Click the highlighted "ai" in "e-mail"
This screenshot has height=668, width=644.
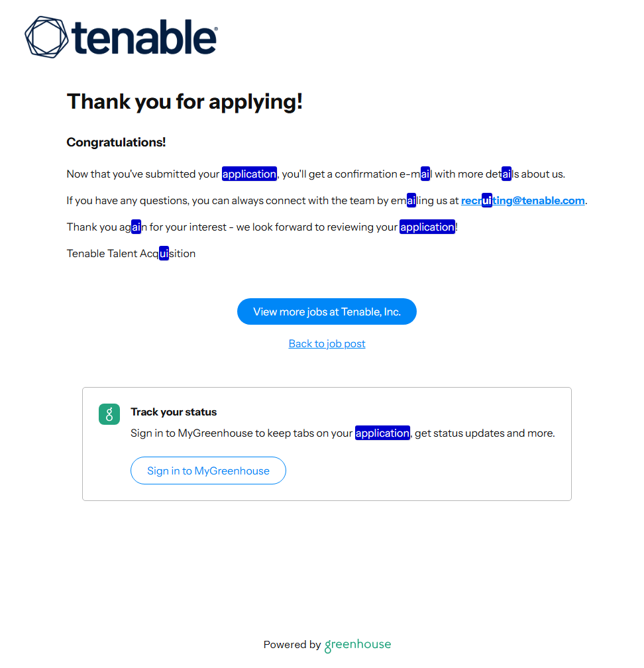(425, 174)
